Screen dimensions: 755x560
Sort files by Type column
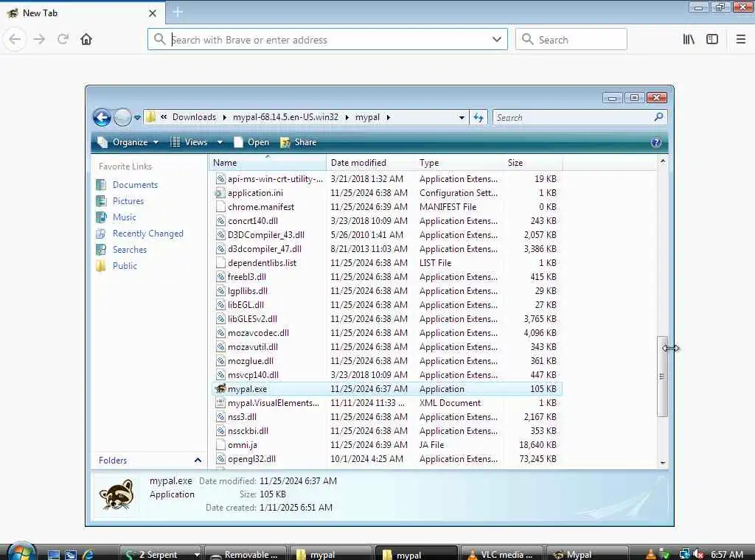pos(459,163)
